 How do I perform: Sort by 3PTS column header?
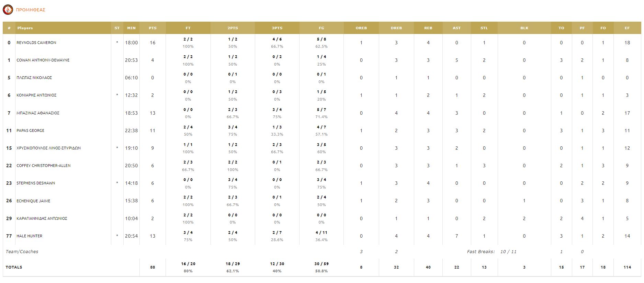[x=277, y=28]
